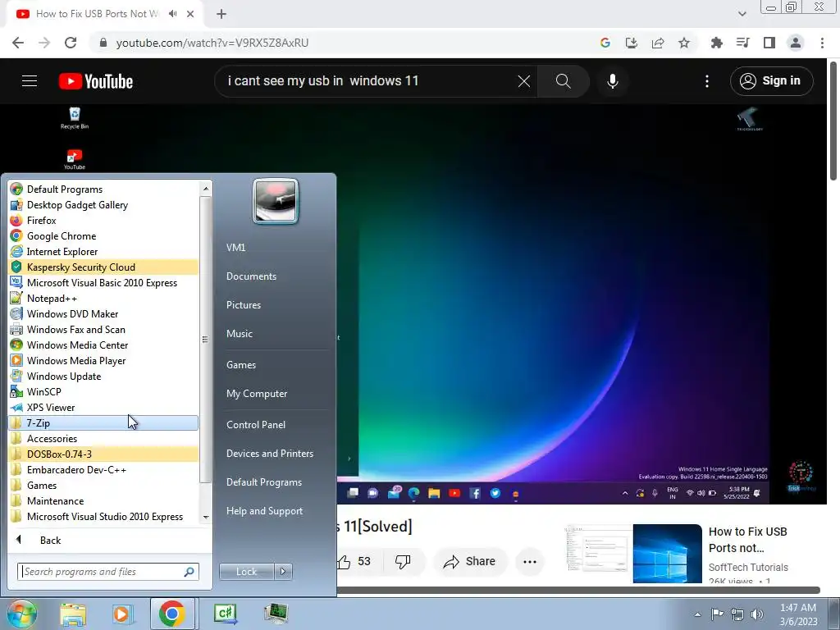Viewport: 840px width, 630px height.
Task: Launch Firefox from Start menu
Action: 103,220
